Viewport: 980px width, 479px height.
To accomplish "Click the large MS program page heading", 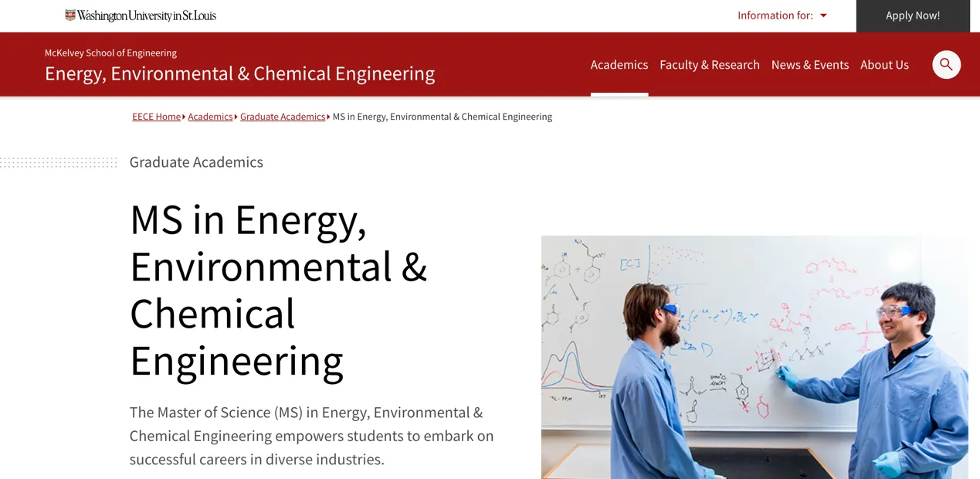I will coord(278,290).
